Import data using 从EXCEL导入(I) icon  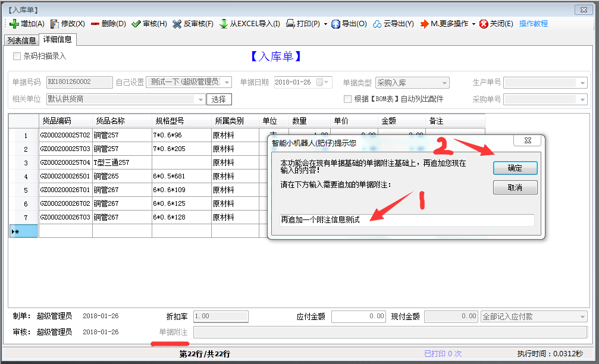coord(224,24)
